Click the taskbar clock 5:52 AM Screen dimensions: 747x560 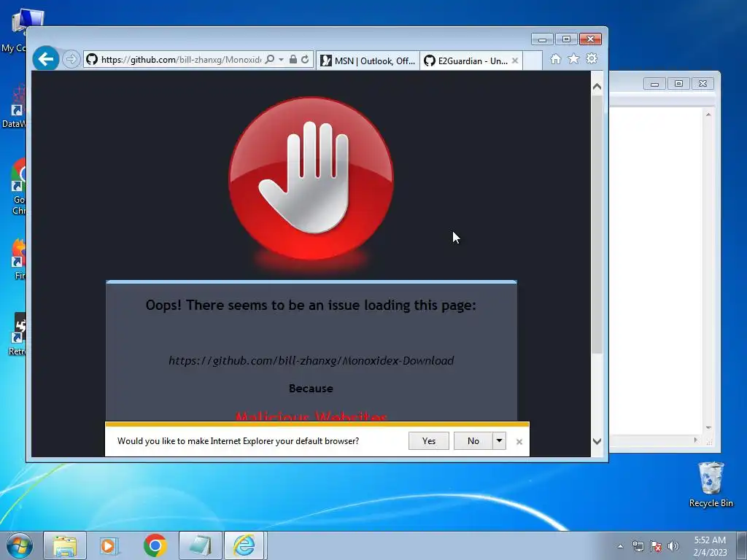[710, 545]
